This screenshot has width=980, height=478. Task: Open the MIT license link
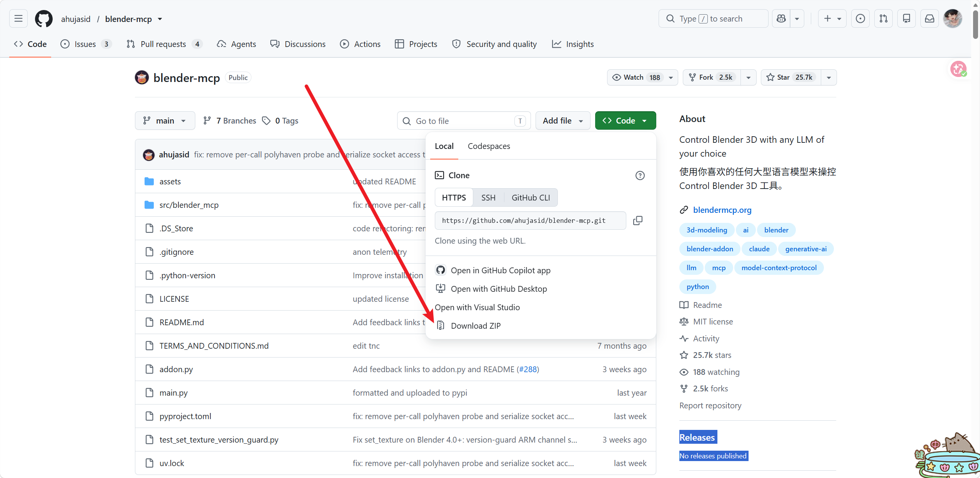713,322
